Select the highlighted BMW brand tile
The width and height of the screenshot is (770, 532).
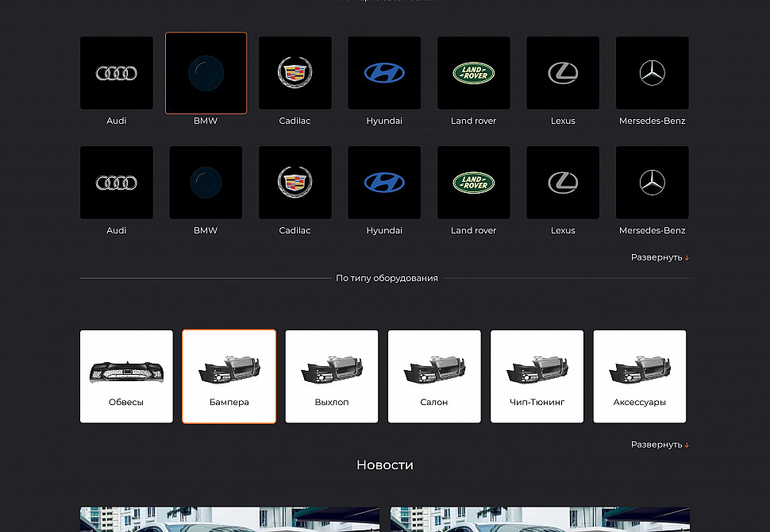click(206, 73)
